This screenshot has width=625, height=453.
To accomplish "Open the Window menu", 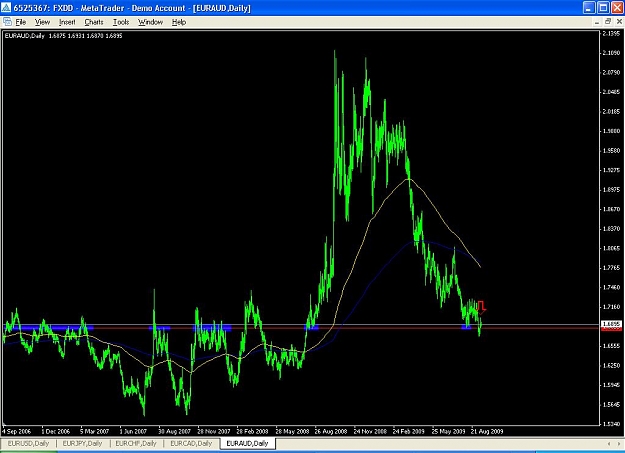I will [x=150, y=22].
